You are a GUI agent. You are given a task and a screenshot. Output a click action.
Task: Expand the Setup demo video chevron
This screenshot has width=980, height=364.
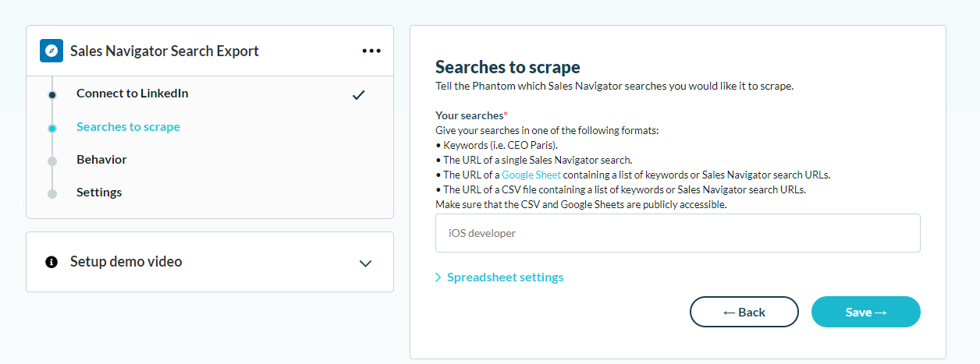pyautogui.click(x=365, y=263)
